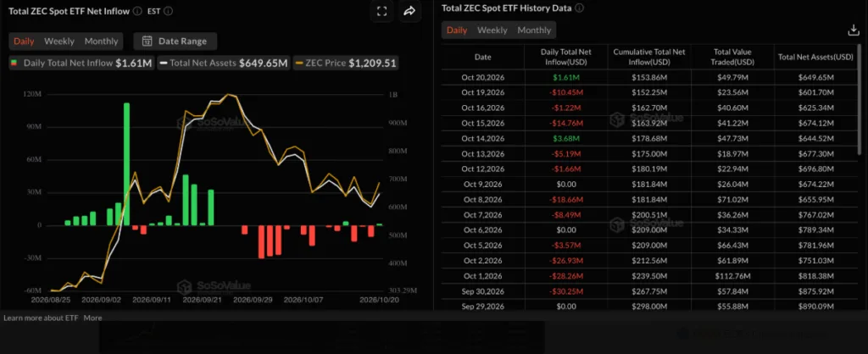The width and height of the screenshot is (868, 354).
Task: Click the -$18.66M daily inflow cell
Action: click(x=565, y=200)
